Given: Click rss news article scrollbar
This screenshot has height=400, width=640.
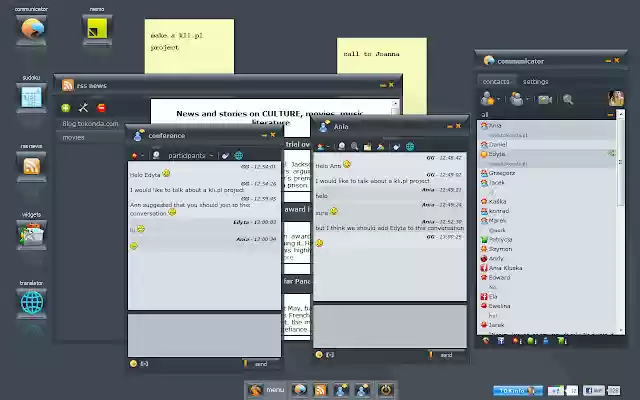Looking at the screenshot, I should pos(395,110).
